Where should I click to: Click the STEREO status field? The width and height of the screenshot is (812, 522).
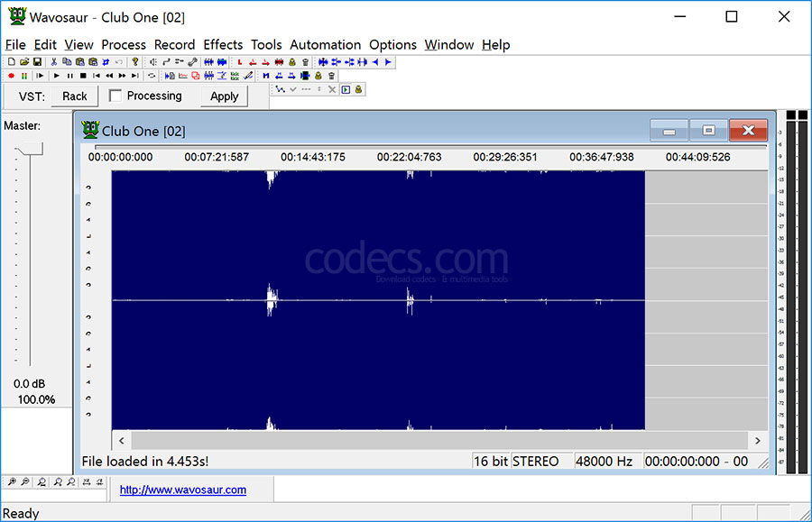[x=541, y=461]
